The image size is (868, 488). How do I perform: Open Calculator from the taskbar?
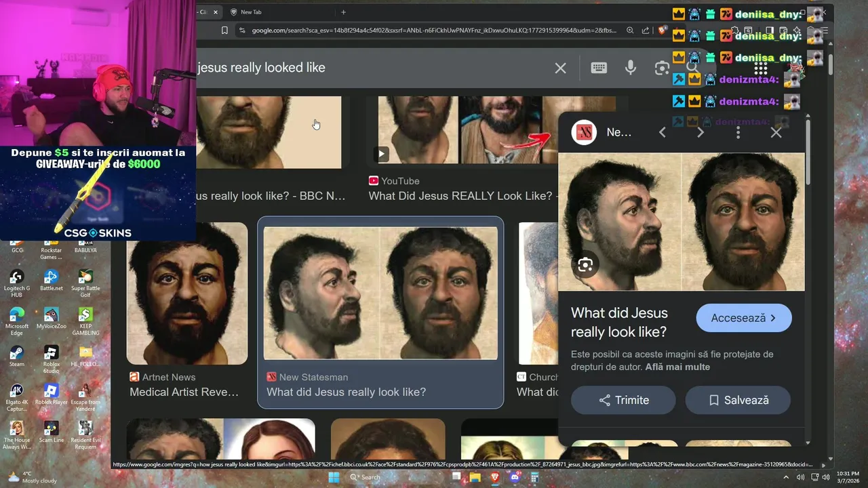coord(534,477)
